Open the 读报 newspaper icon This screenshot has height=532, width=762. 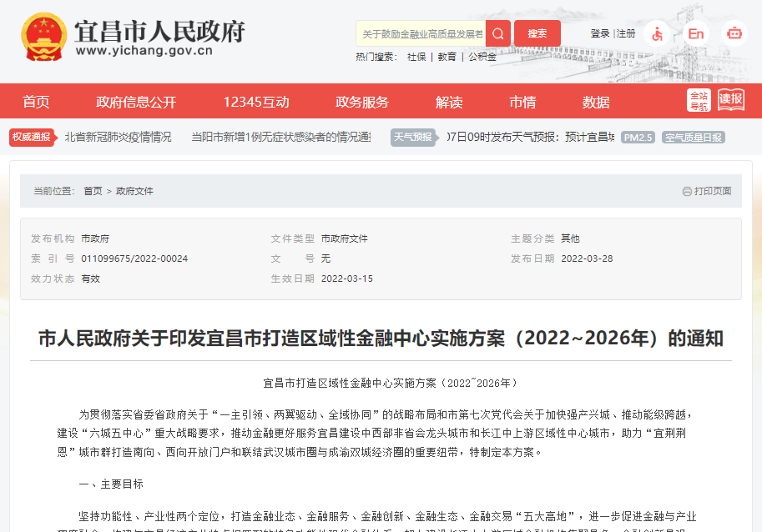pyautogui.click(x=731, y=100)
